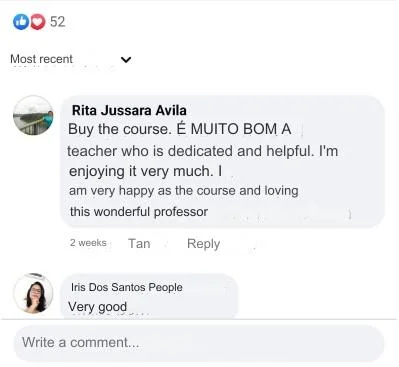Click the enjoying it very much line
Image resolution: width=399 pixels, height=367 pixels.
[x=145, y=171]
